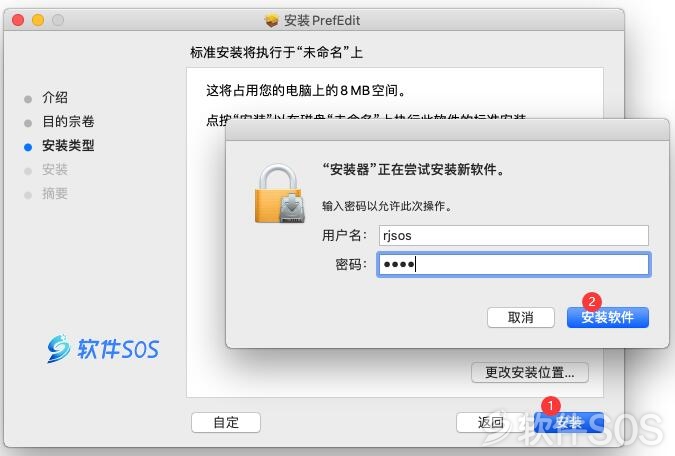675x456 pixels.
Task: Click the red close window button
Action: (18, 20)
